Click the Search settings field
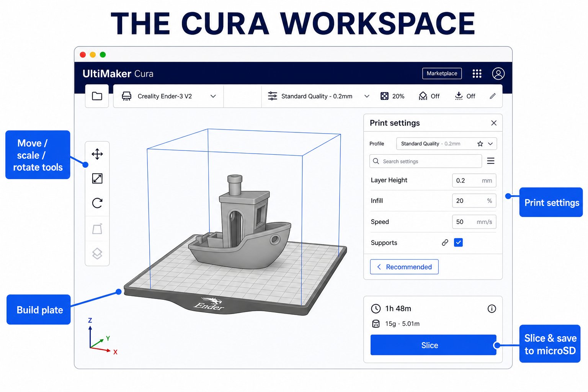 (x=426, y=161)
